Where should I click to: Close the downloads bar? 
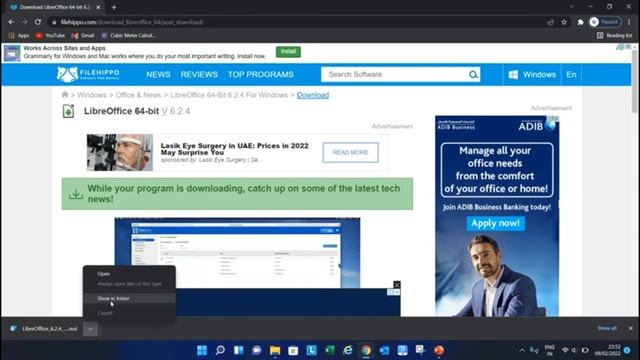[x=631, y=328]
